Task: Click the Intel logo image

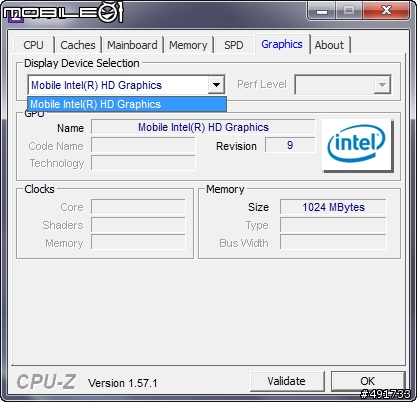Action: (x=357, y=145)
